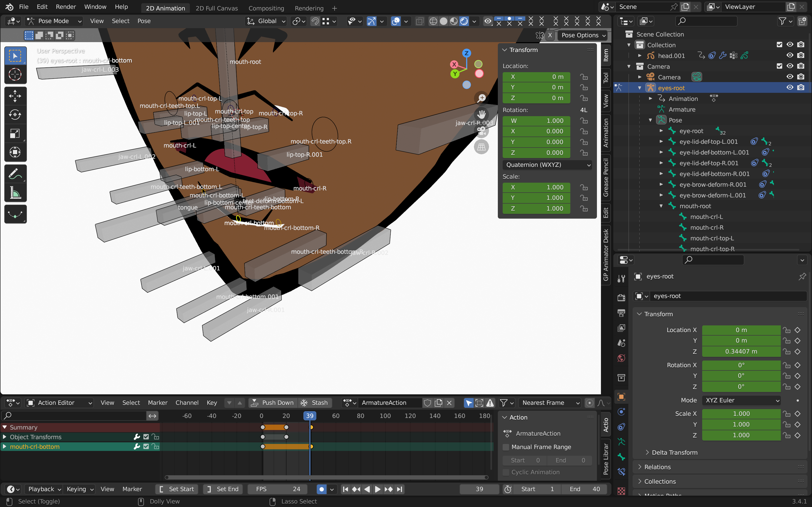
Task: Switch to the Compositing workspace tab
Action: pos(266,8)
